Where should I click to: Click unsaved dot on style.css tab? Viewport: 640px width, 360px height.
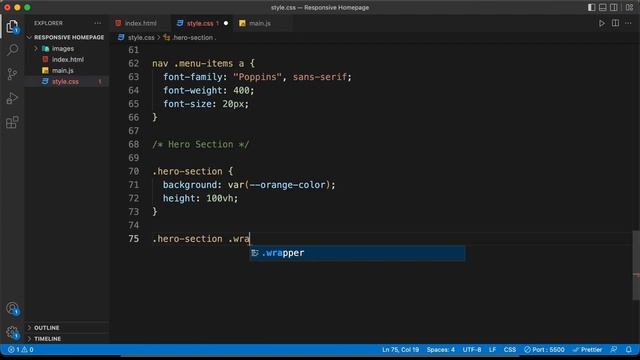[226, 23]
